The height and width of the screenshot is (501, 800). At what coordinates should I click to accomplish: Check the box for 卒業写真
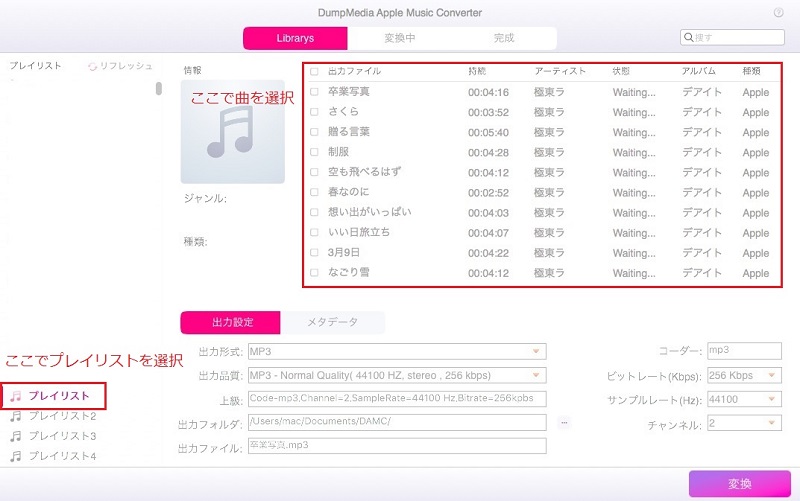[x=314, y=92]
